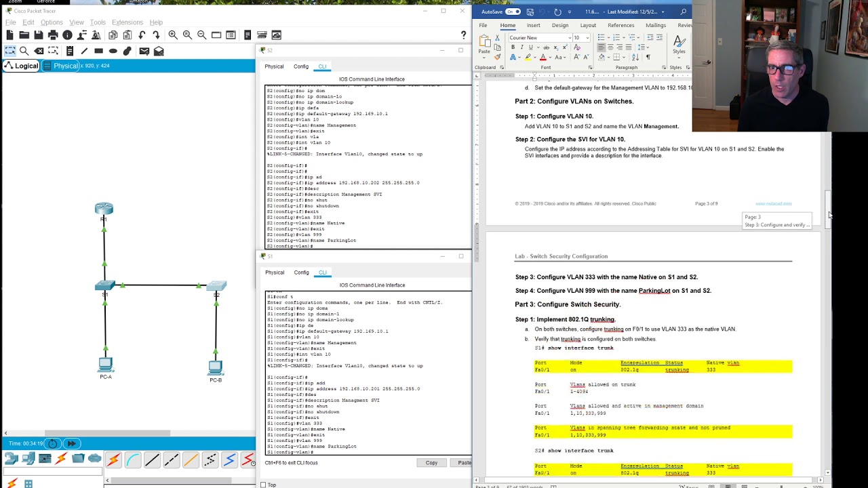
Task: Choose copper straight-through cable
Action: (152, 460)
